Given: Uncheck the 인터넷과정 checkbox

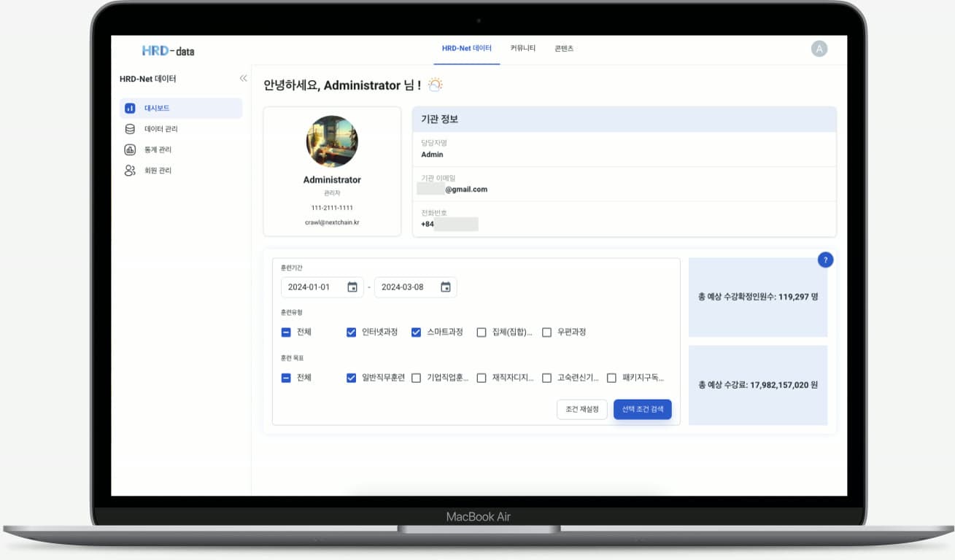Looking at the screenshot, I should coord(352,332).
